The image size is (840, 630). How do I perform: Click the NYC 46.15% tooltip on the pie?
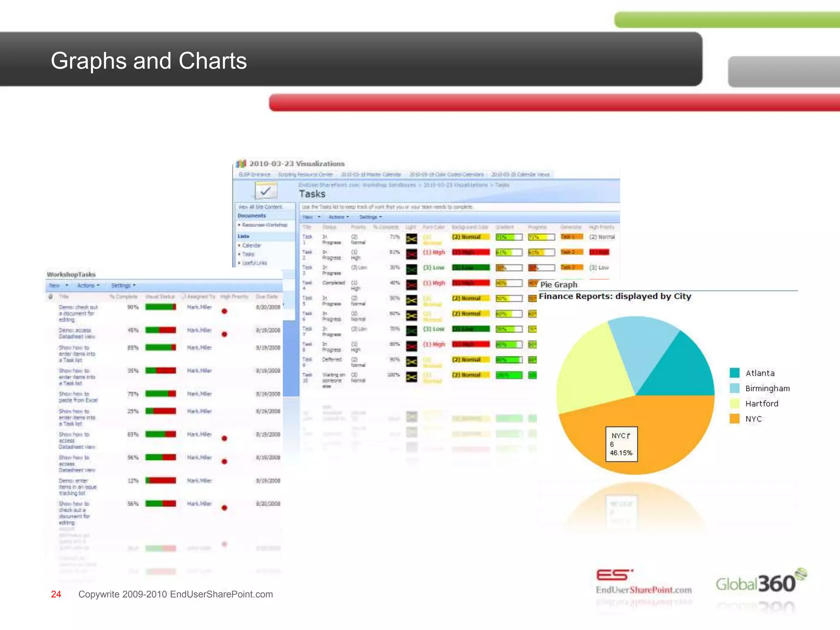tap(621, 444)
